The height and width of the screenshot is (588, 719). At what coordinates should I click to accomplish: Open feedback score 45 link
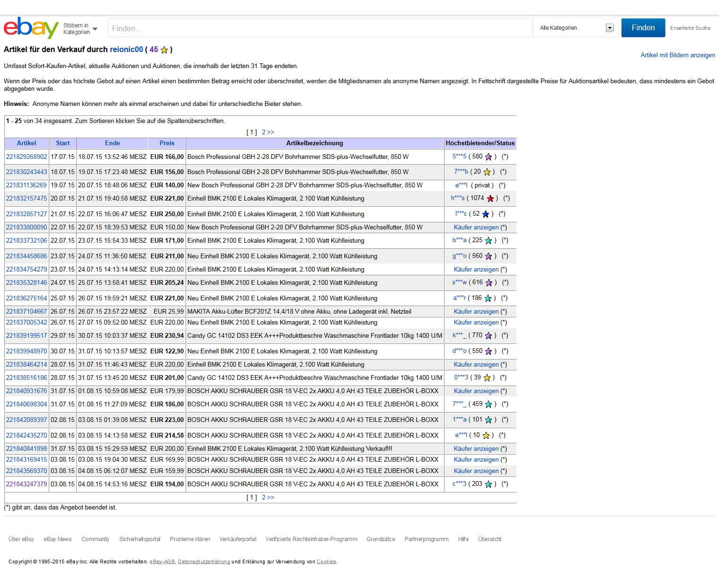tap(154, 49)
